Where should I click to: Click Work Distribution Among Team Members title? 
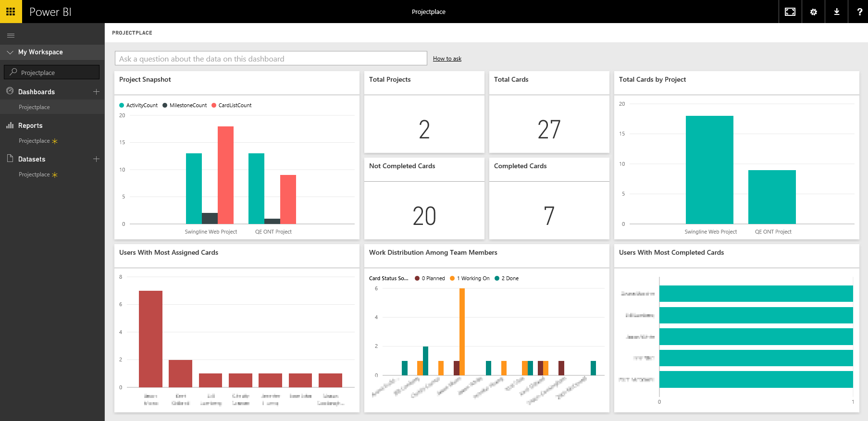433,252
